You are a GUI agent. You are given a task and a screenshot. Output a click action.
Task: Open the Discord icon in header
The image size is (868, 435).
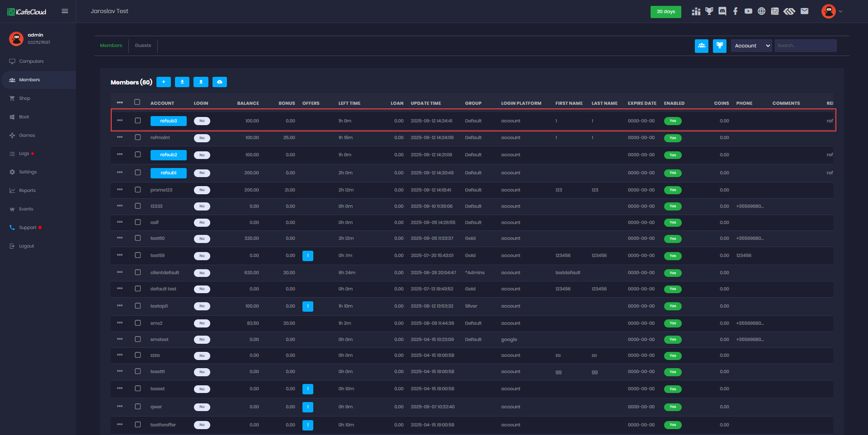click(722, 11)
